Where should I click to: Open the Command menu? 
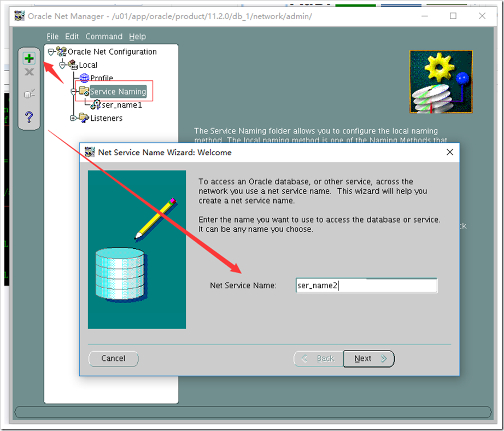(104, 37)
